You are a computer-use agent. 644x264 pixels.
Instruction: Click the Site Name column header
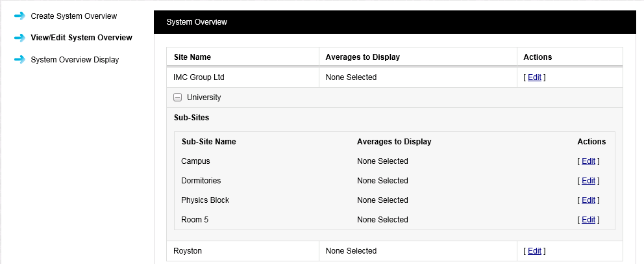(x=192, y=57)
